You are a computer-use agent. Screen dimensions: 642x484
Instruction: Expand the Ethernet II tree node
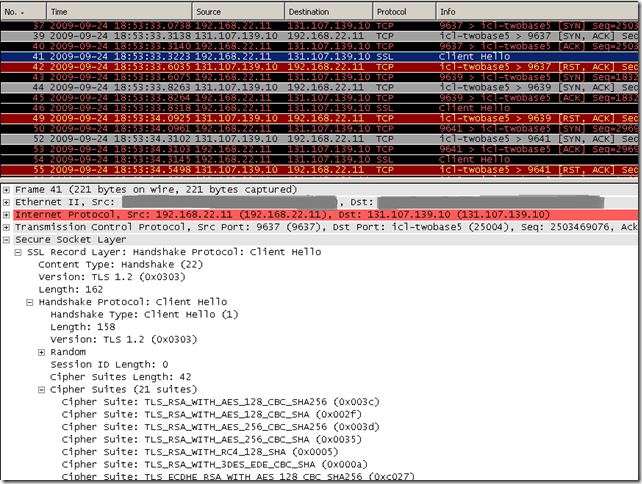point(7,202)
